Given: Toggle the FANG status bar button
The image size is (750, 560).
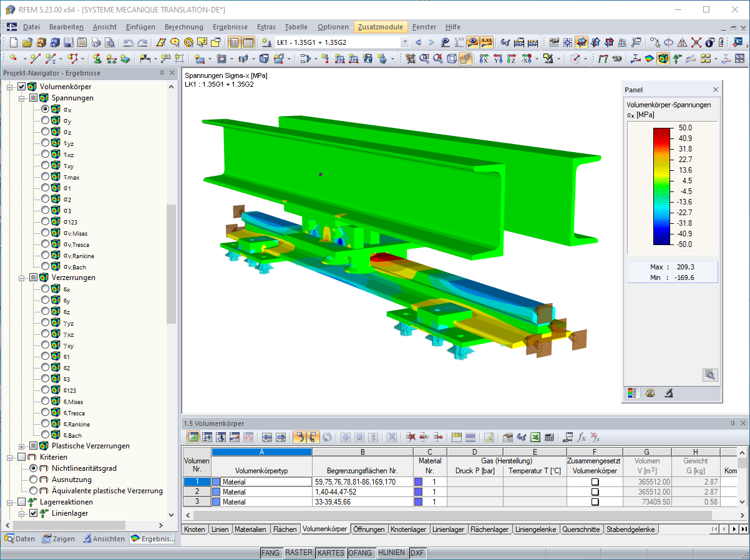Looking at the screenshot, I should [270, 553].
